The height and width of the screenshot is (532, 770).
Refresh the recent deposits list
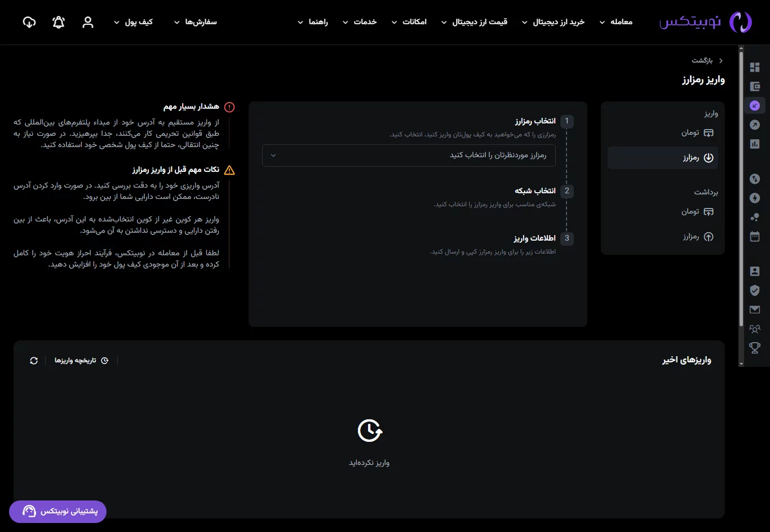(x=34, y=361)
